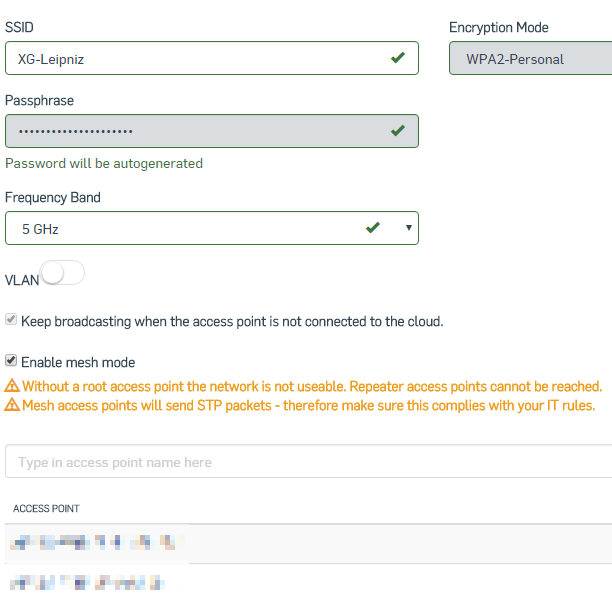Click the green checkmark in Frequency Band field

click(x=373, y=227)
